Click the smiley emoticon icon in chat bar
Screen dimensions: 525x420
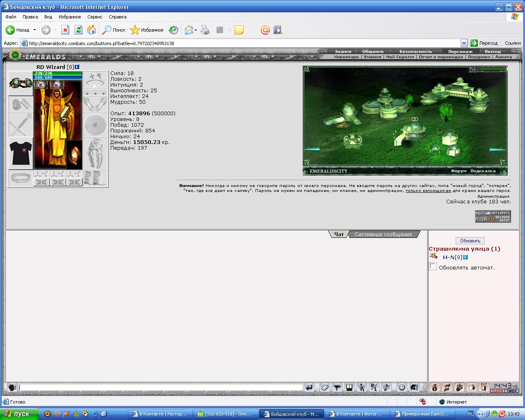[402, 387]
